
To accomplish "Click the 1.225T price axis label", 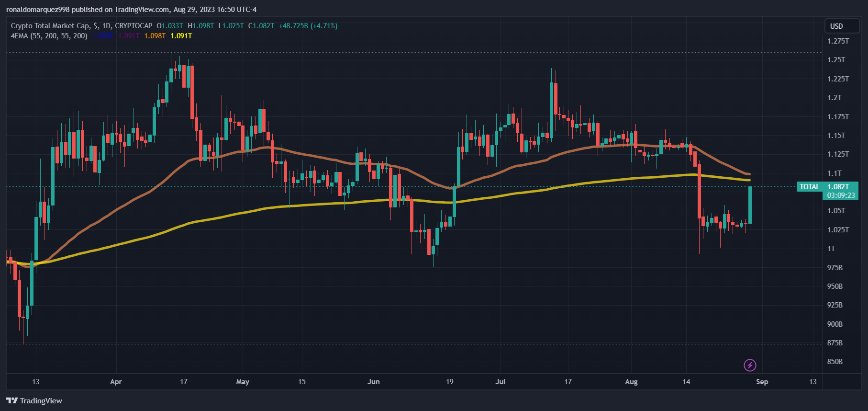I will [x=838, y=79].
